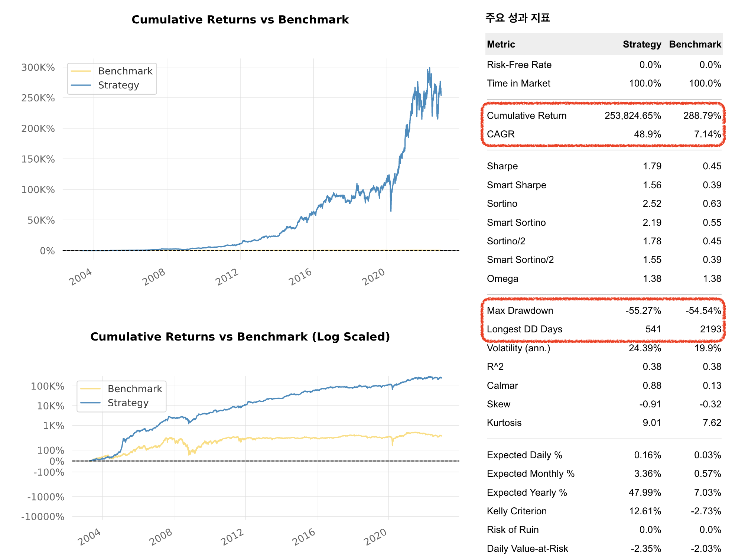Click the blue Strategy legend line in top chart
This screenshot has height=560, width=745.
tap(81, 85)
